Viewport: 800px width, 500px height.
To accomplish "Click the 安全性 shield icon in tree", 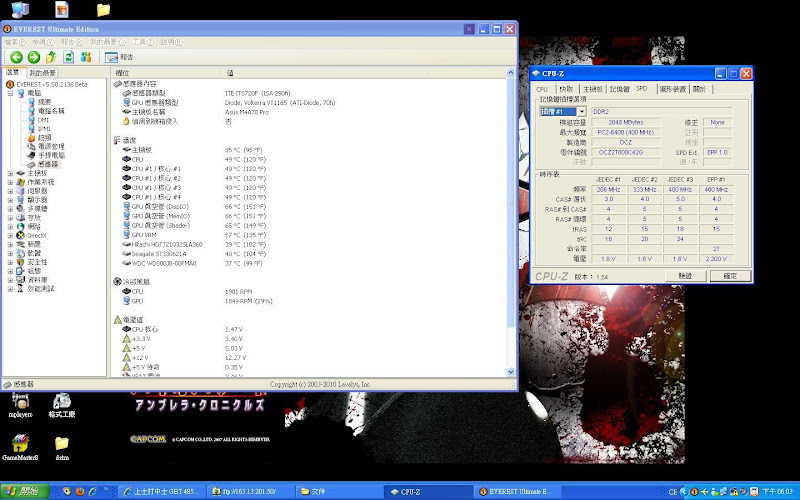I will 20,262.
